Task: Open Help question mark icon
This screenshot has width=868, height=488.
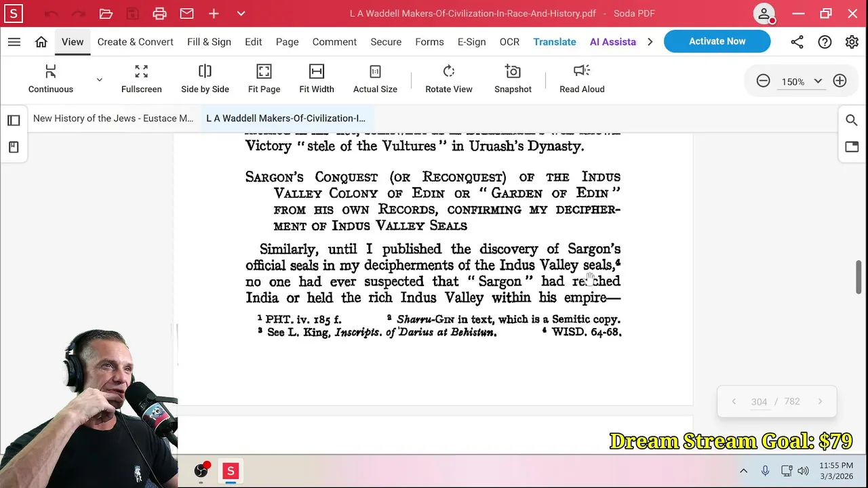Action: [825, 42]
